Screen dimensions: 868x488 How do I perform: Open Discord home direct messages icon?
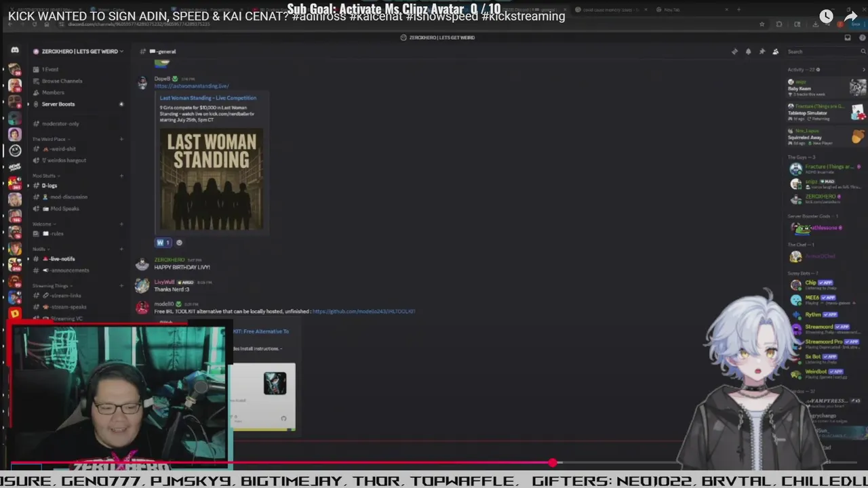pos(15,51)
